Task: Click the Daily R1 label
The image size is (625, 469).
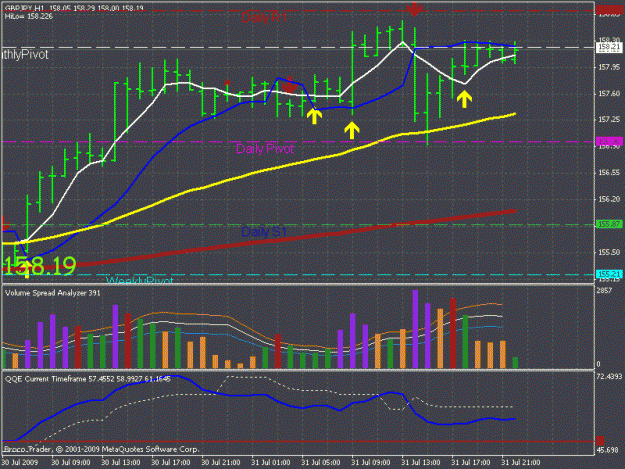Action: pos(264,18)
